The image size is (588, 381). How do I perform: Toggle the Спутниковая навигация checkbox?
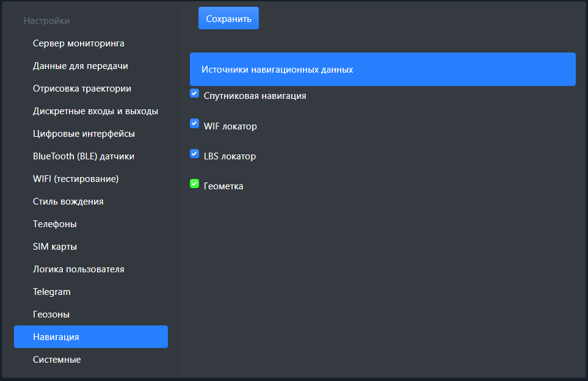pos(195,93)
